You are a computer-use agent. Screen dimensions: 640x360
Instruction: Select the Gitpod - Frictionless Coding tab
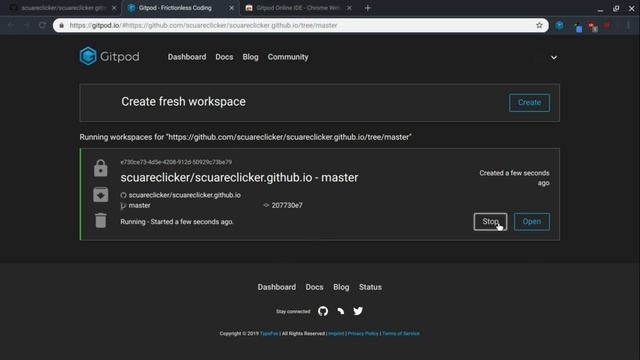pyautogui.click(x=180, y=8)
